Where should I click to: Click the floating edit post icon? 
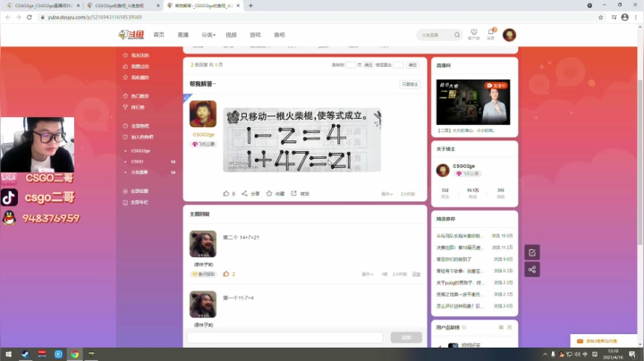(x=532, y=252)
